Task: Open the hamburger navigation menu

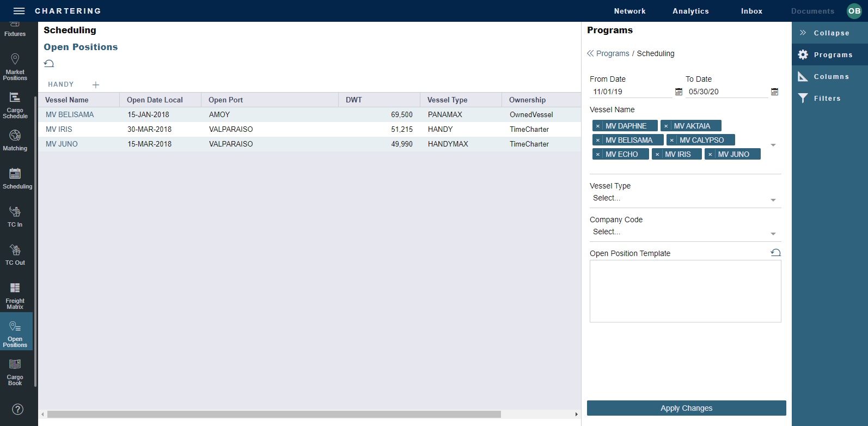Action: point(19,11)
